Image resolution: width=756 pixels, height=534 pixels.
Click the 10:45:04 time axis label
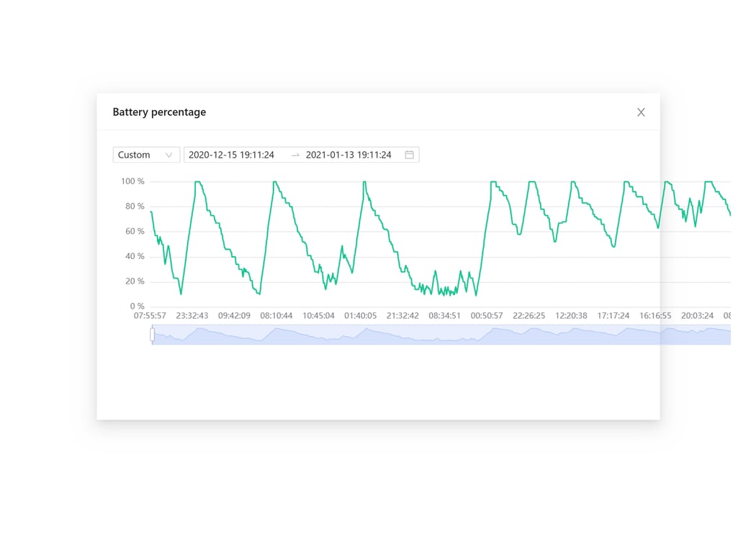pyautogui.click(x=318, y=316)
